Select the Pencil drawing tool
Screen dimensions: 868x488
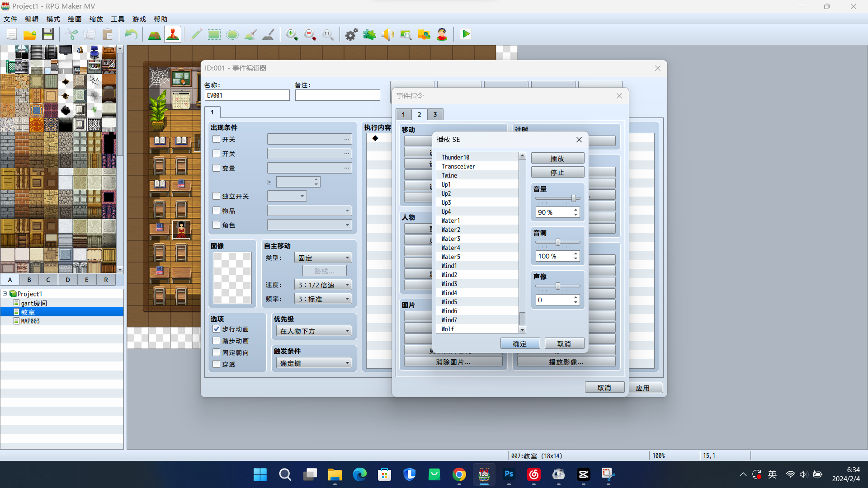(196, 34)
